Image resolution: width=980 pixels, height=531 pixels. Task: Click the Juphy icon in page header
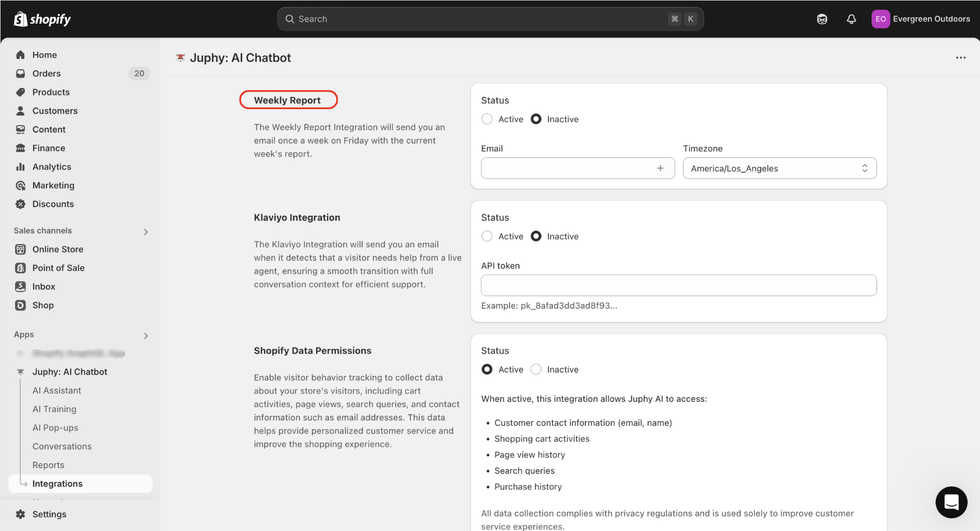[x=180, y=58]
